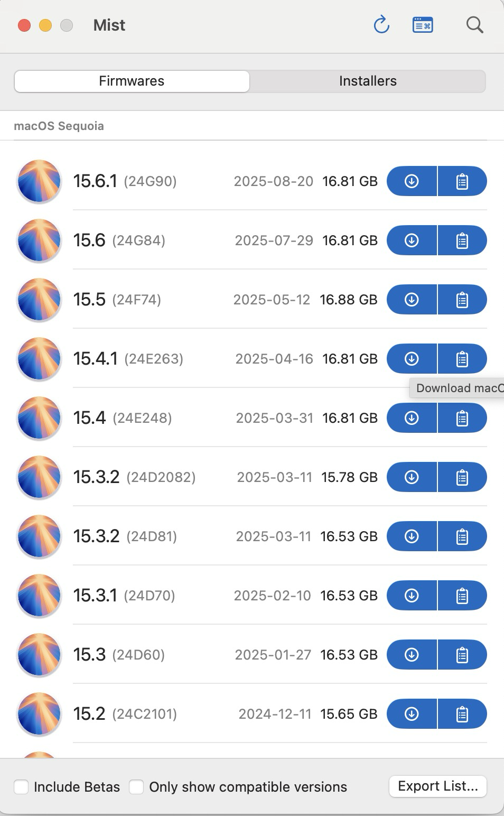The image size is (504, 816).
Task: Copy info for 15.6.1 (24G90) clipboard icon
Action: point(462,181)
